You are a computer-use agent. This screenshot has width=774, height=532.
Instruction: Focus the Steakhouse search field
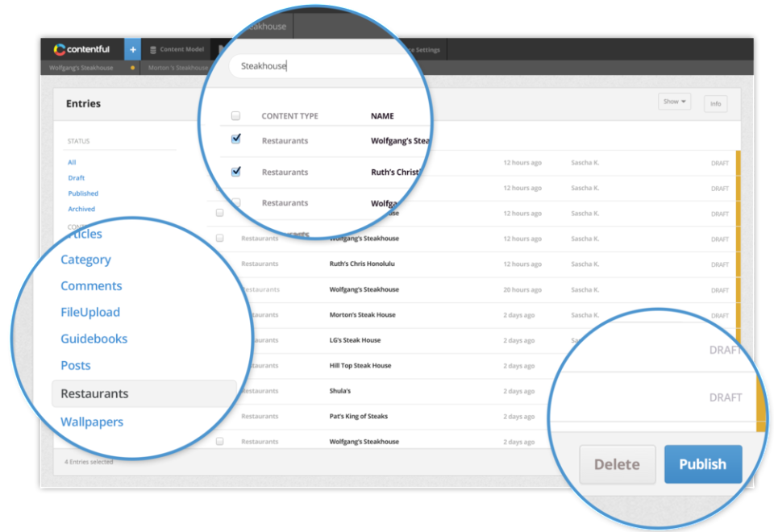[x=326, y=66]
